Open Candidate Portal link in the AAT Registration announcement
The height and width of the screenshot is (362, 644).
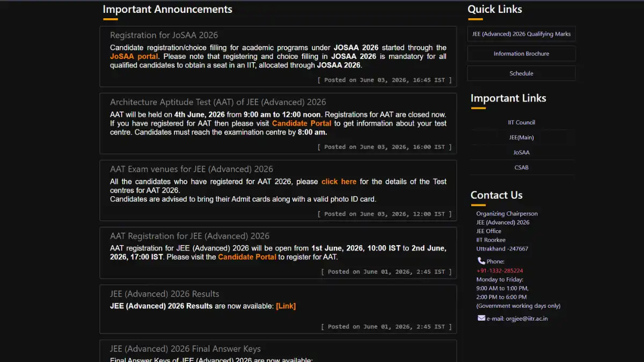pos(247,257)
